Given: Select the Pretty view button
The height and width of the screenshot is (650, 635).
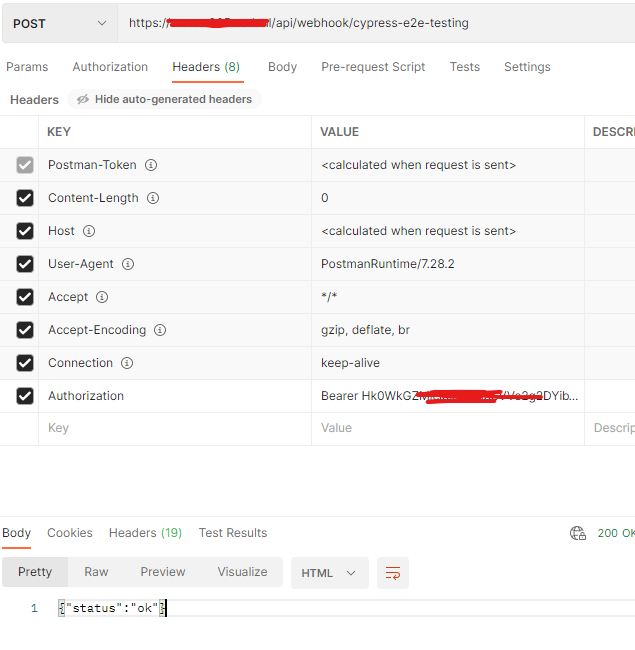Looking at the screenshot, I should [x=35, y=572].
